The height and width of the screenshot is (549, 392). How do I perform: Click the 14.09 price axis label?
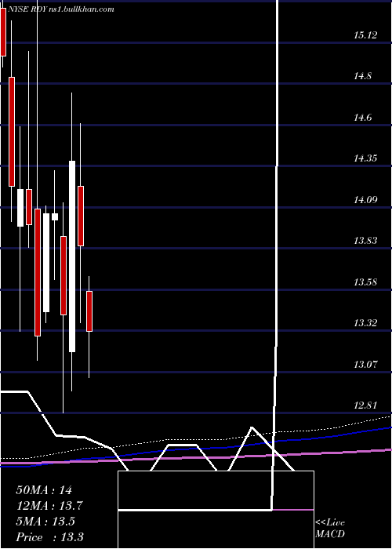pyautogui.click(x=365, y=199)
